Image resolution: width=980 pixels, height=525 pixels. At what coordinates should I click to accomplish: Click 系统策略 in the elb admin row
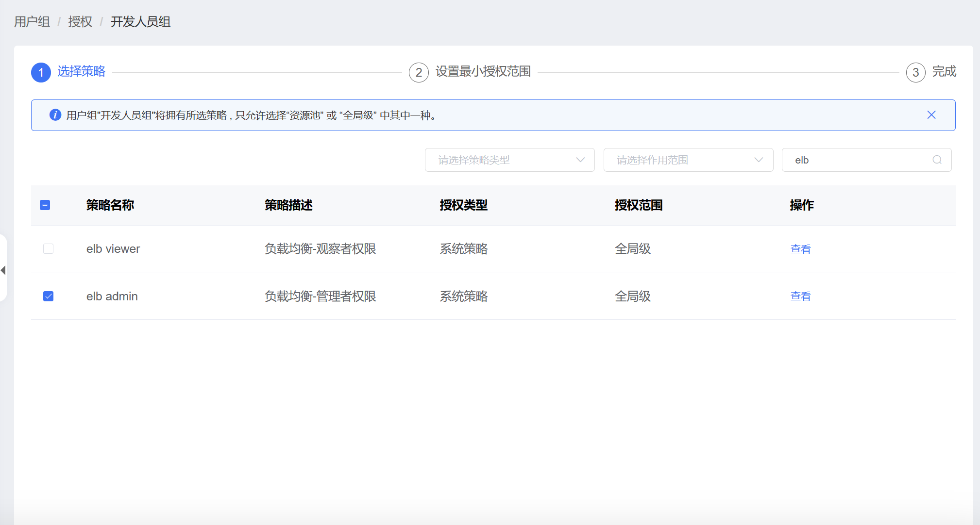coord(463,296)
